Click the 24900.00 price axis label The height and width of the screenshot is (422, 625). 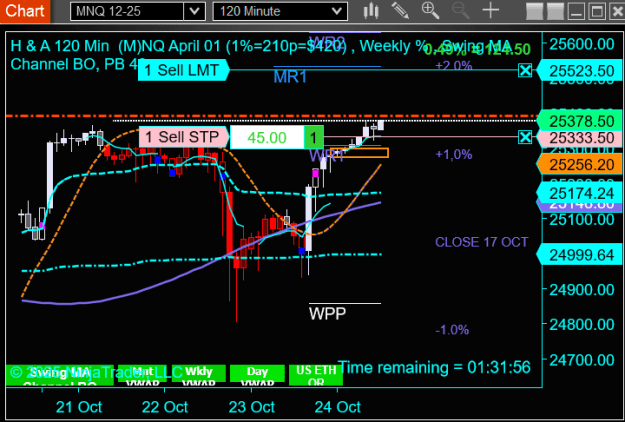pos(582,290)
